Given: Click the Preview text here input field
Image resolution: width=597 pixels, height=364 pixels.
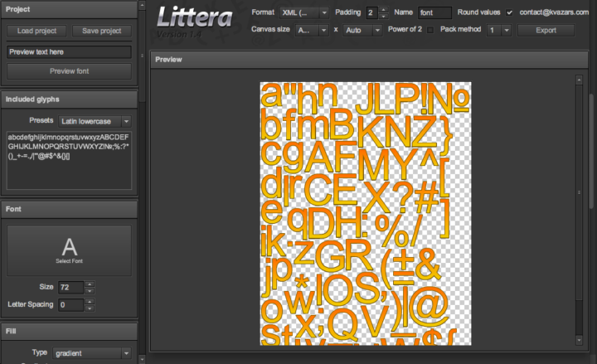Looking at the screenshot, I should click(70, 51).
